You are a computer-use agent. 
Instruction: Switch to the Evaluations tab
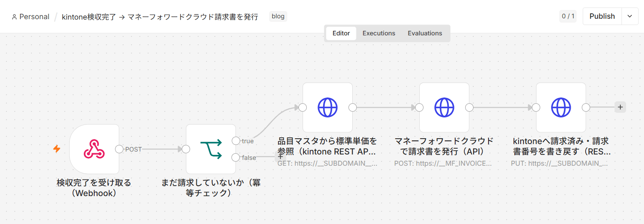pyautogui.click(x=425, y=33)
